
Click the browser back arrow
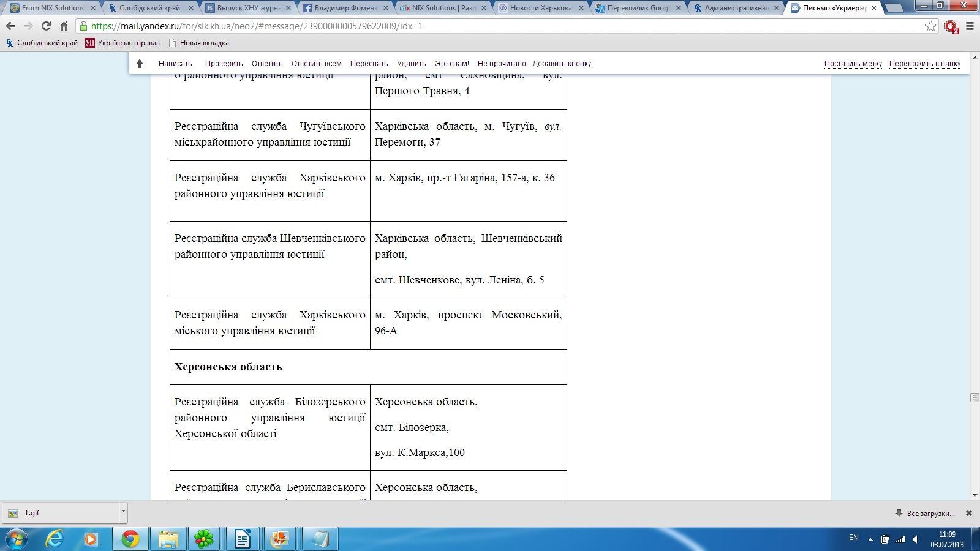tap(10, 26)
